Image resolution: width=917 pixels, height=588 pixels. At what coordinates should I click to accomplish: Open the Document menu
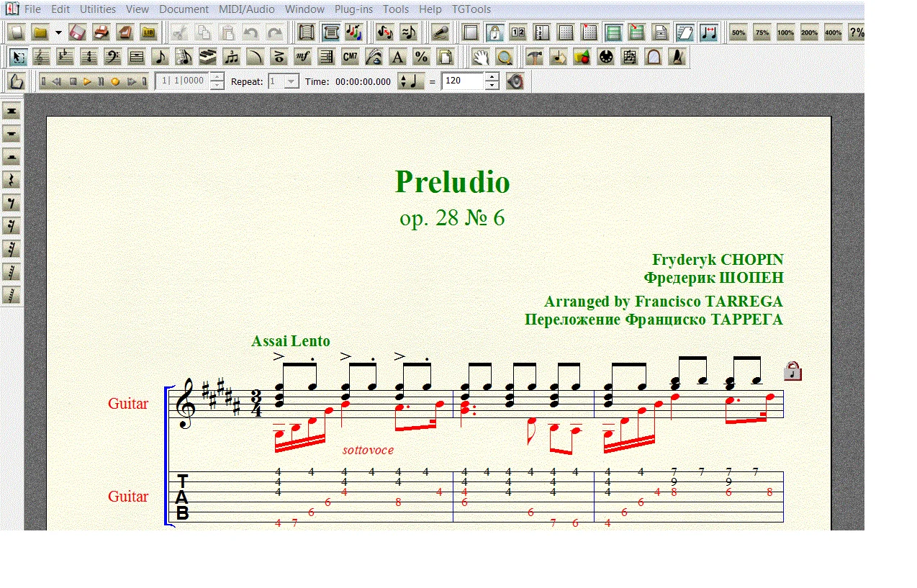(184, 9)
